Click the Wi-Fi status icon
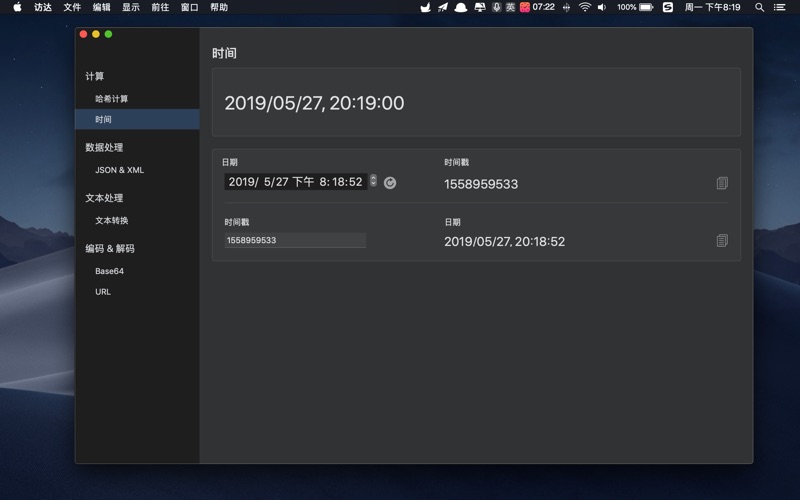The image size is (800, 500). [585, 7]
